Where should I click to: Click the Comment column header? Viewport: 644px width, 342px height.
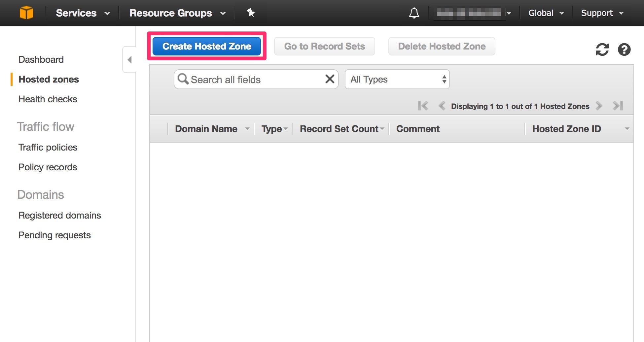418,129
